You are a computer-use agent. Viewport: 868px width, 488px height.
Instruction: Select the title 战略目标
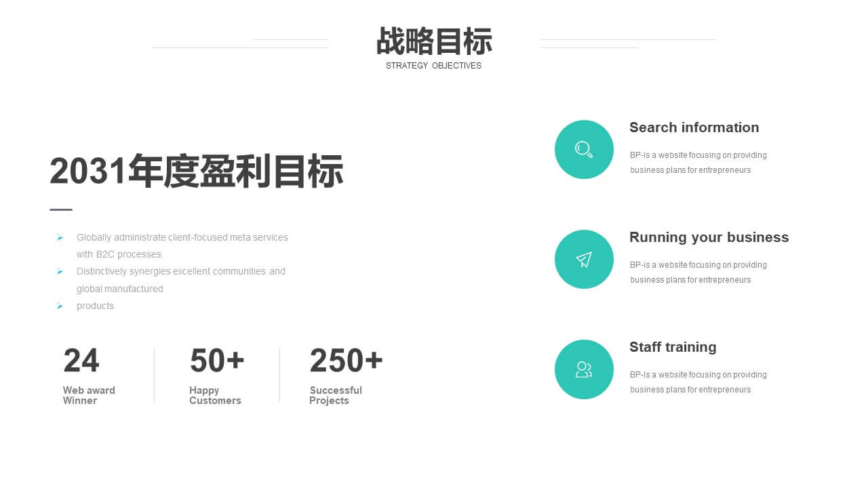tap(434, 41)
